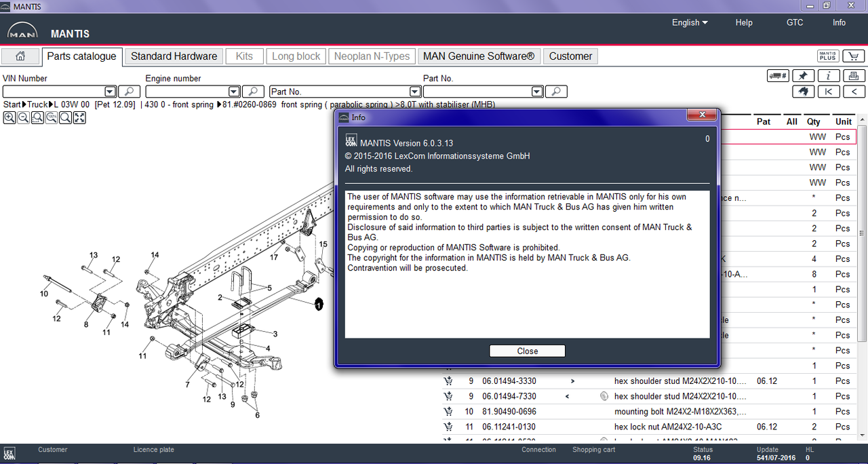
Task: Click the Engine number input field
Action: click(x=186, y=92)
